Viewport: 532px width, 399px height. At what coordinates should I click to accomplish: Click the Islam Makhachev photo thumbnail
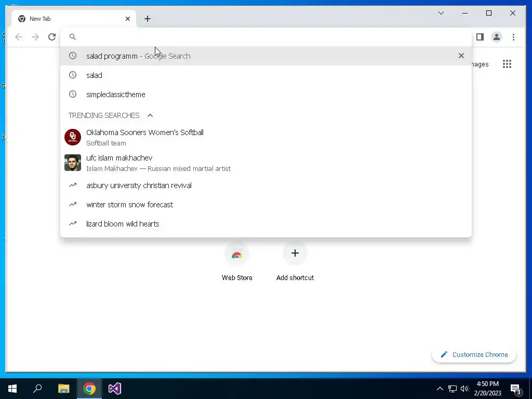[x=73, y=163]
